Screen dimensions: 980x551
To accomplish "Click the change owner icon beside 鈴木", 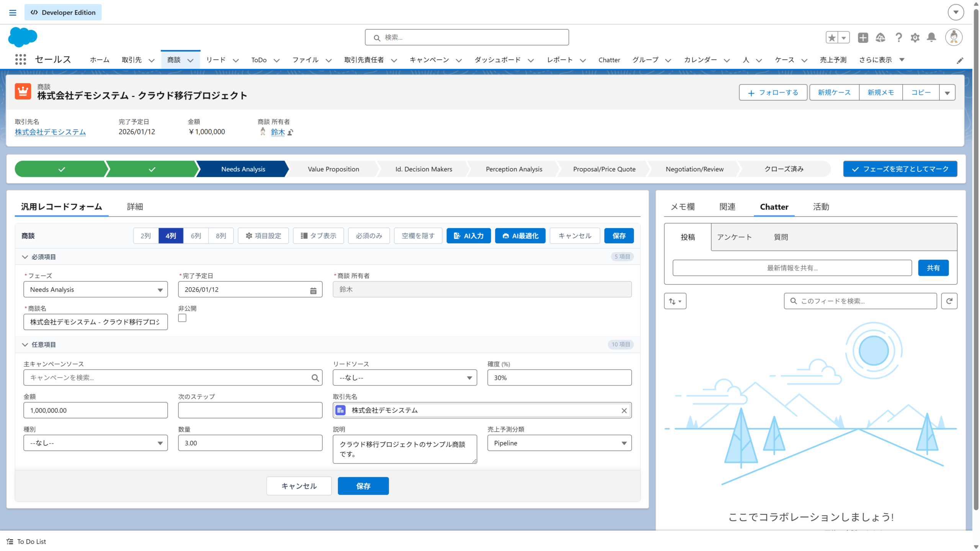I will click(x=291, y=132).
